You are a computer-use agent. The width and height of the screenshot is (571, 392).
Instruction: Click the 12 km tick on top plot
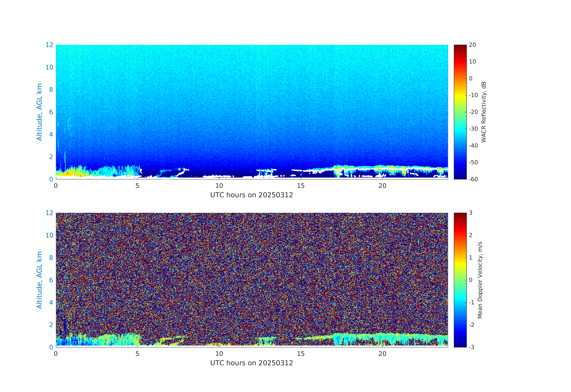coord(49,45)
